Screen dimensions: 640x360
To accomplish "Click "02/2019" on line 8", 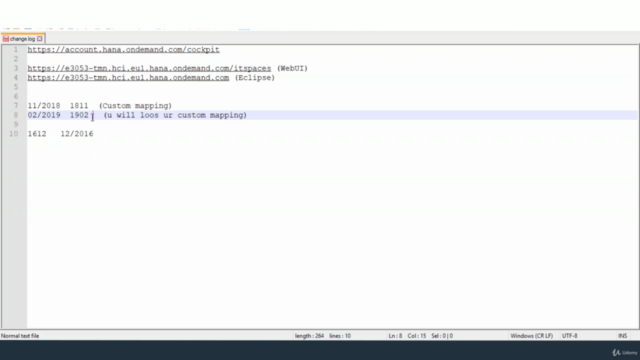I will (x=44, y=115).
